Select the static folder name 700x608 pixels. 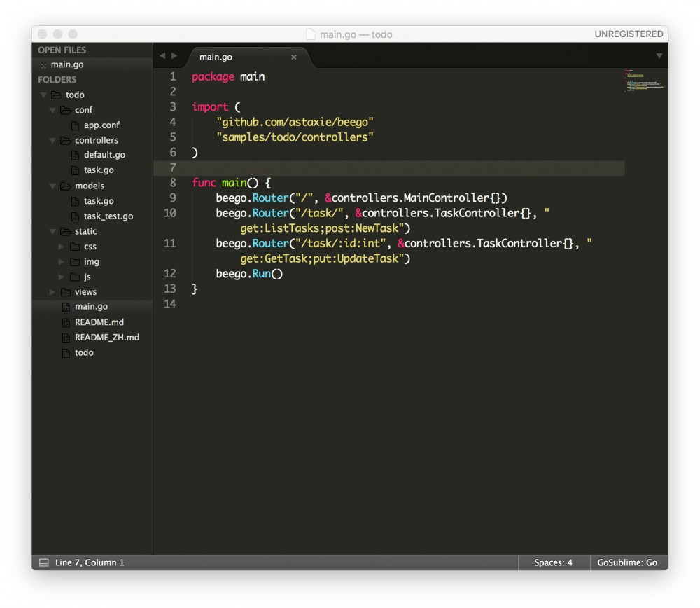pos(85,231)
